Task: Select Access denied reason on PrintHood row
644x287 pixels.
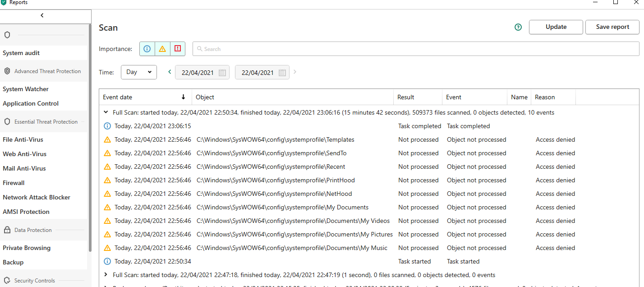Action: point(555,180)
